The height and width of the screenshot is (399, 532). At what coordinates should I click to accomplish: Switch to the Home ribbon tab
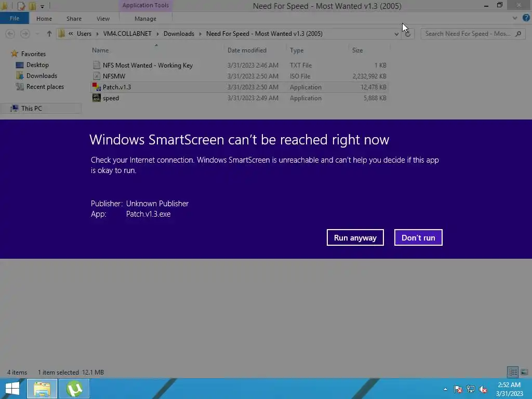tap(44, 19)
